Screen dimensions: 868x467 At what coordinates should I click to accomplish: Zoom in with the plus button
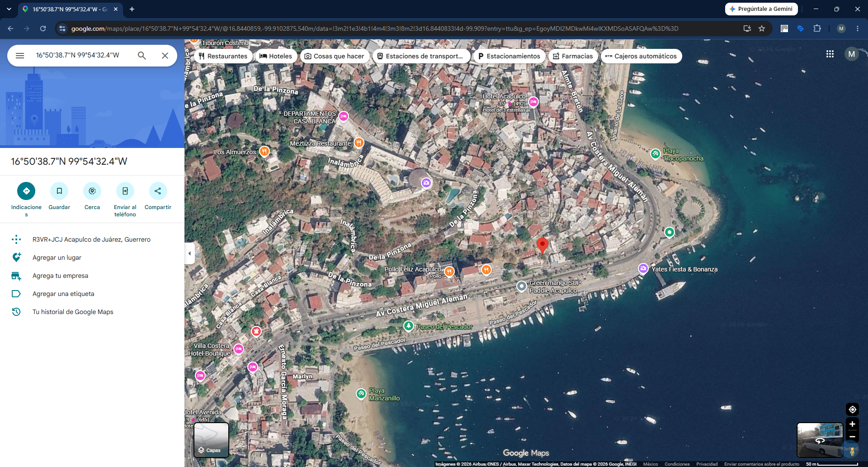pos(852,424)
